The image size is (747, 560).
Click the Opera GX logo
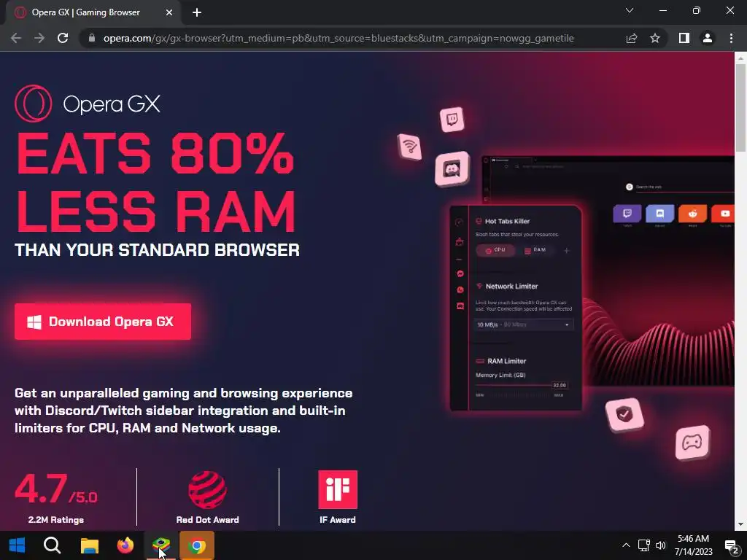pos(88,104)
